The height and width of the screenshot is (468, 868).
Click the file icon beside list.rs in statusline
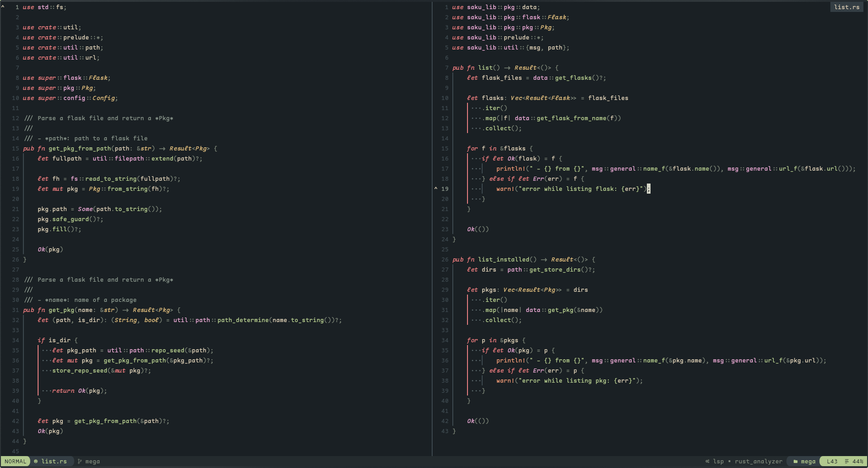(36, 461)
